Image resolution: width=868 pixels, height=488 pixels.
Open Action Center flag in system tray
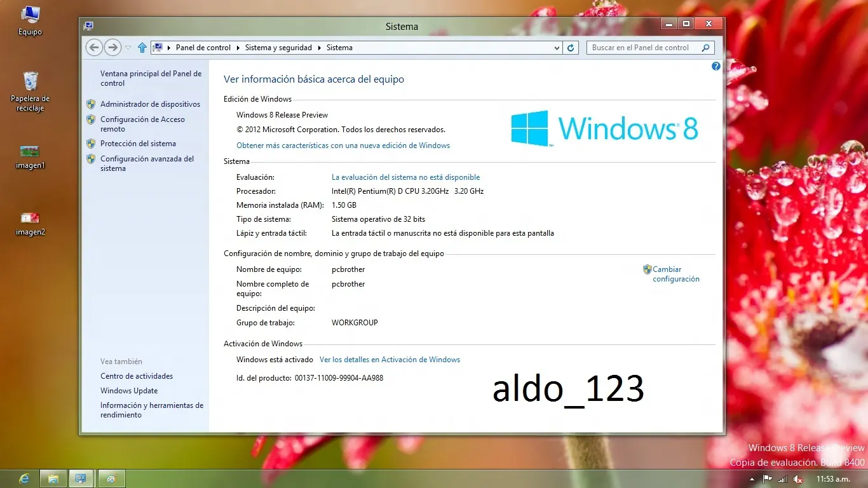point(768,479)
